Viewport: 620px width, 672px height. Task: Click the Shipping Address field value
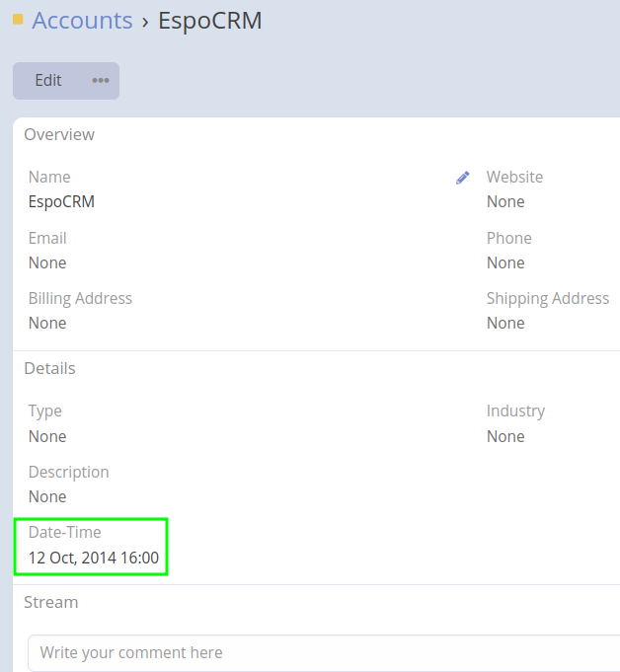pos(505,323)
